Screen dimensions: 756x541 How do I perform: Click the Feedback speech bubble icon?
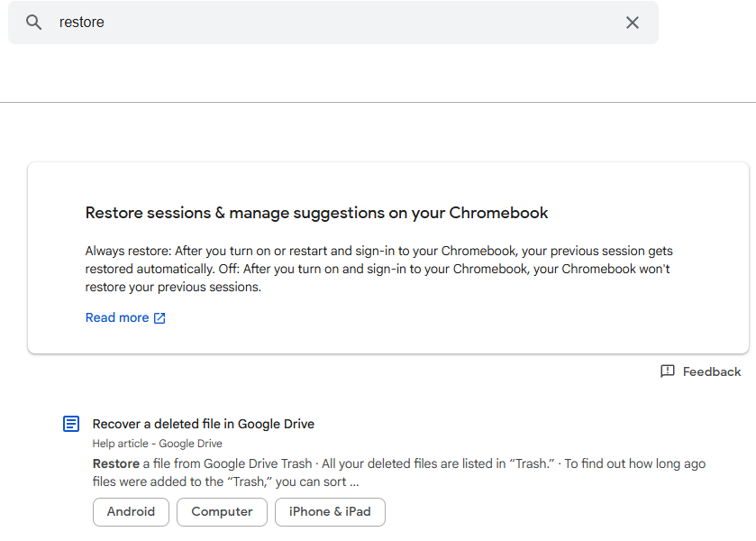[668, 371]
